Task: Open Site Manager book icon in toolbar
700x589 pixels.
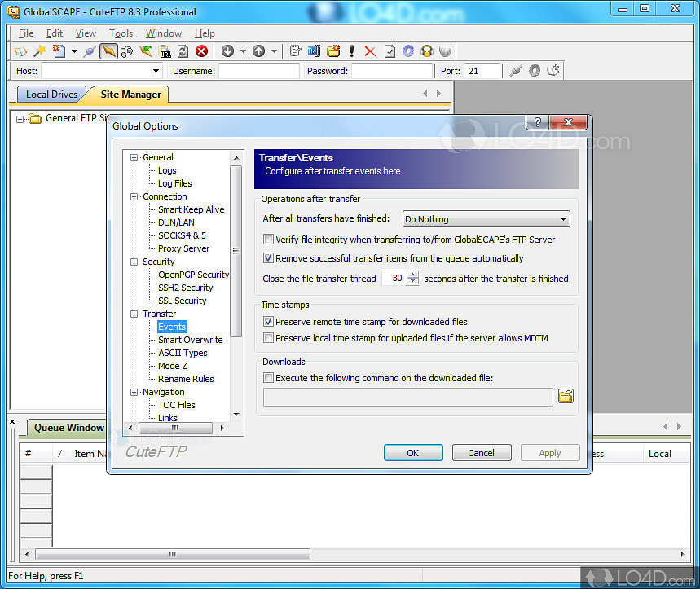Action: click(20, 51)
